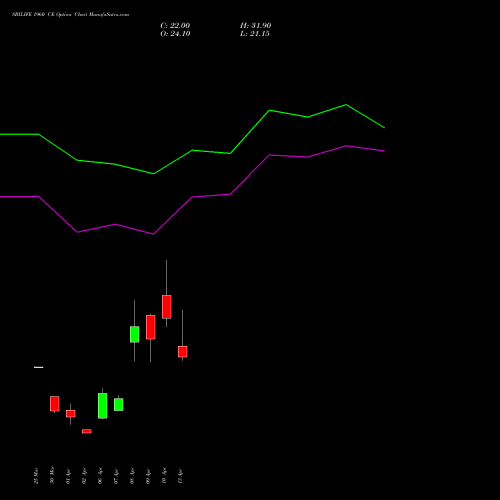This screenshot has height=500, width=500.
Task: Click the green indicator line
Action: [192, 150]
